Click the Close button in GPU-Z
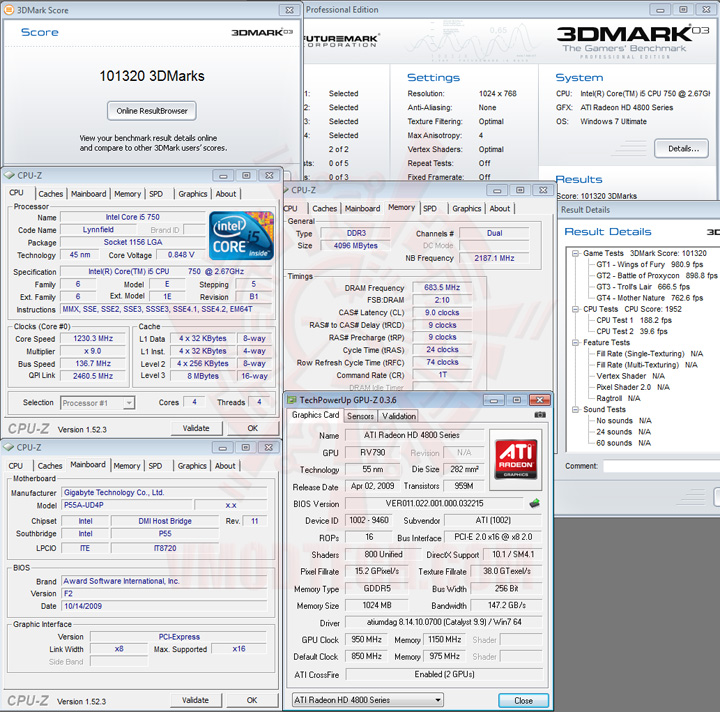Screen dimensions: 720x712 coord(523,701)
